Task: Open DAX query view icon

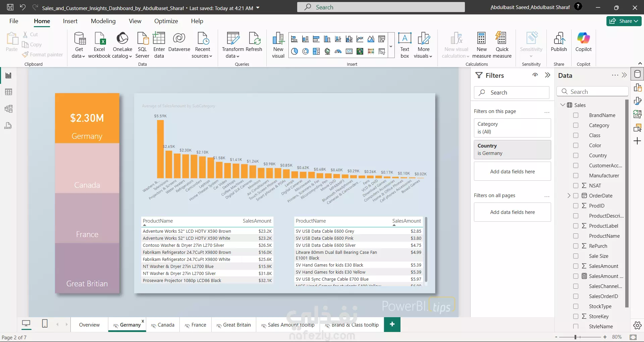Action: tap(8, 126)
